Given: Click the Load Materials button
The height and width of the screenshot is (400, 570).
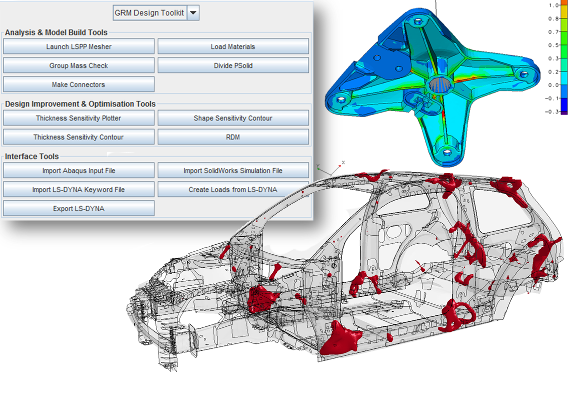Looking at the screenshot, I should pos(233,47).
